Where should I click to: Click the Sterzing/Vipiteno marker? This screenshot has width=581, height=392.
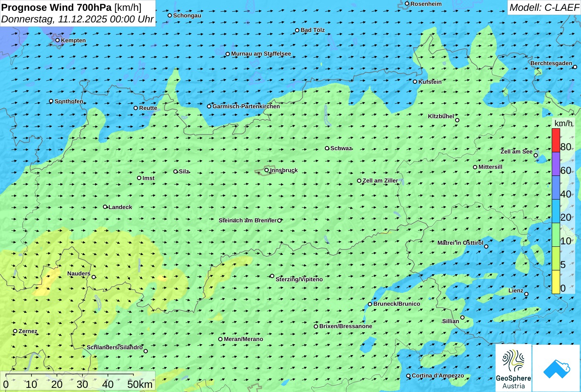tap(272, 276)
